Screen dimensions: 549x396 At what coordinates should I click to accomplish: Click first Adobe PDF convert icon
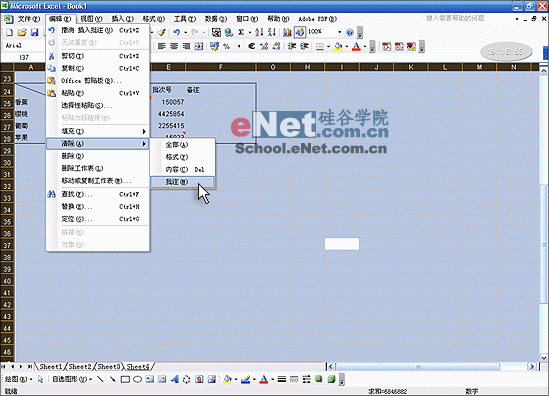pos(387,46)
